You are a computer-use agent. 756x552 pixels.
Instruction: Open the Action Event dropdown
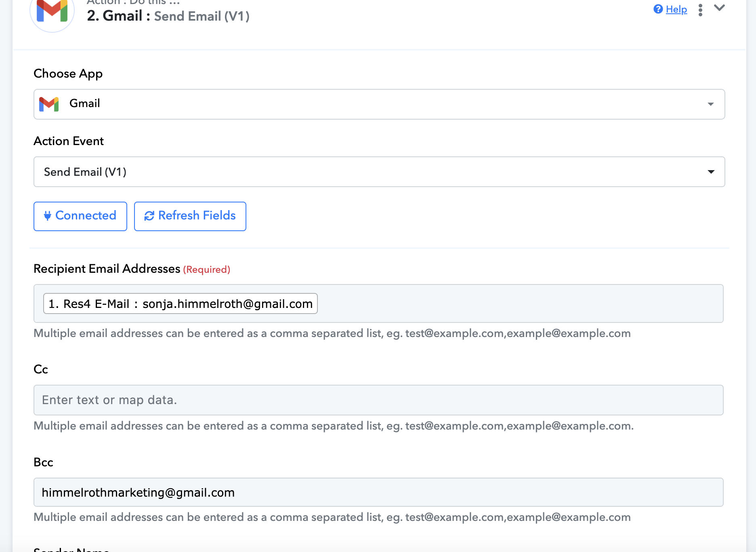379,172
